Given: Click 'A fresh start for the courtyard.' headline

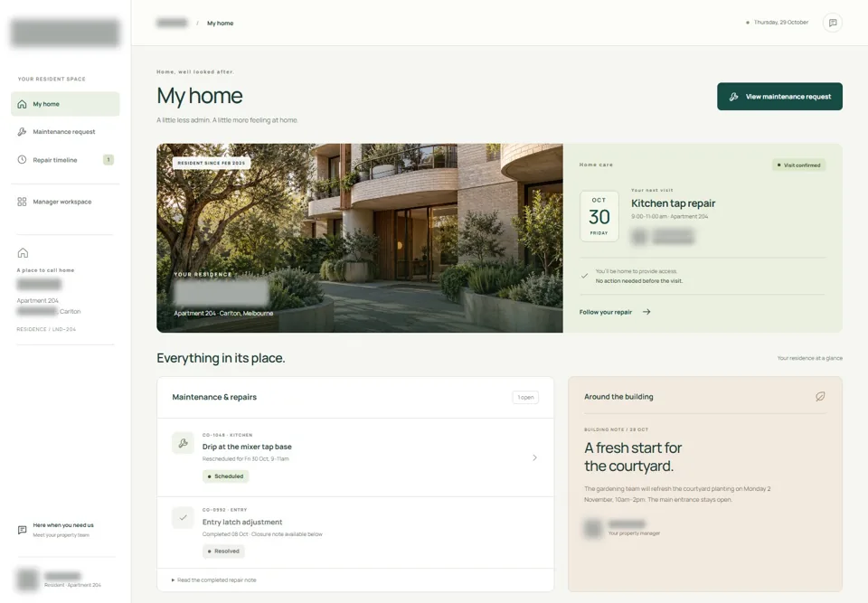Looking at the screenshot, I should pyautogui.click(x=633, y=457).
